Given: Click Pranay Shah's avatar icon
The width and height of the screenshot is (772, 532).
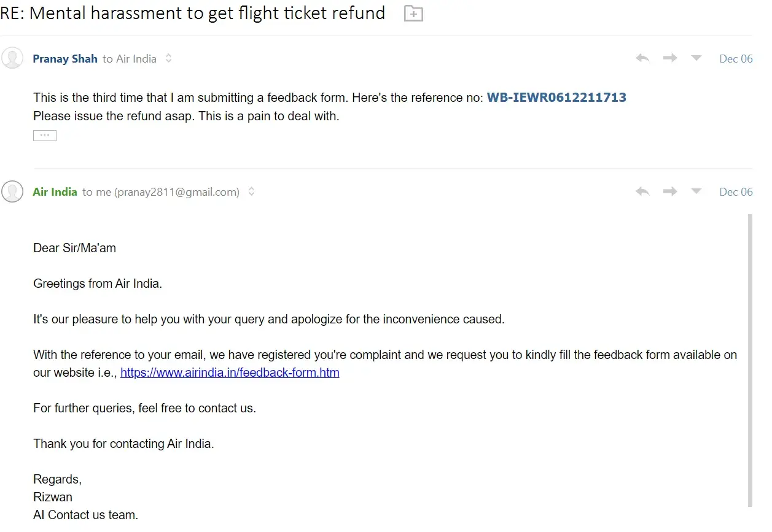Looking at the screenshot, I should click(12, 58).
